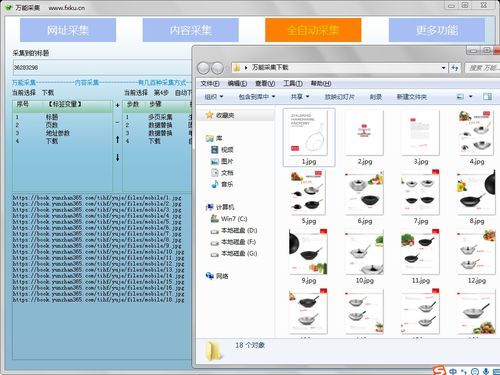500x375 pixels.
Task: Open the 包含到库中 dropdown
Action: click(257, 97)
